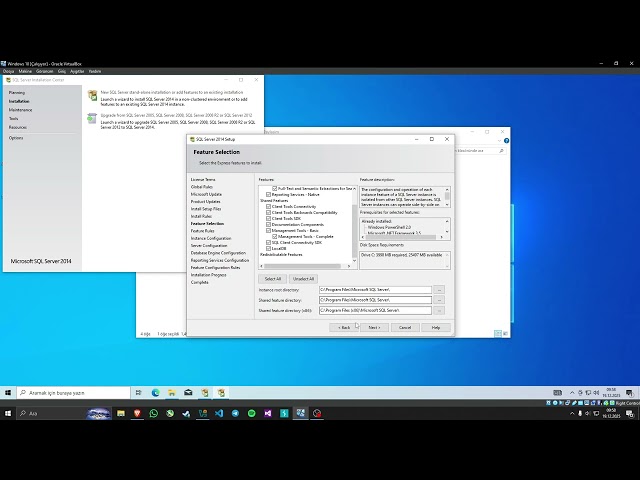The width and height of the screenshot is (640, 480).
Task: Open Spotify from the host taskbar
Action: 251,413
